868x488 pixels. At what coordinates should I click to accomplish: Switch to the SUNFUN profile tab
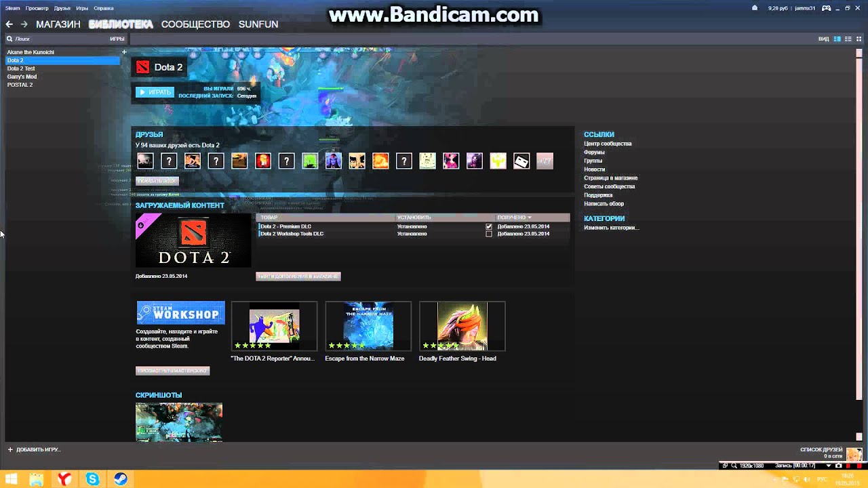(x=258, y=24)
